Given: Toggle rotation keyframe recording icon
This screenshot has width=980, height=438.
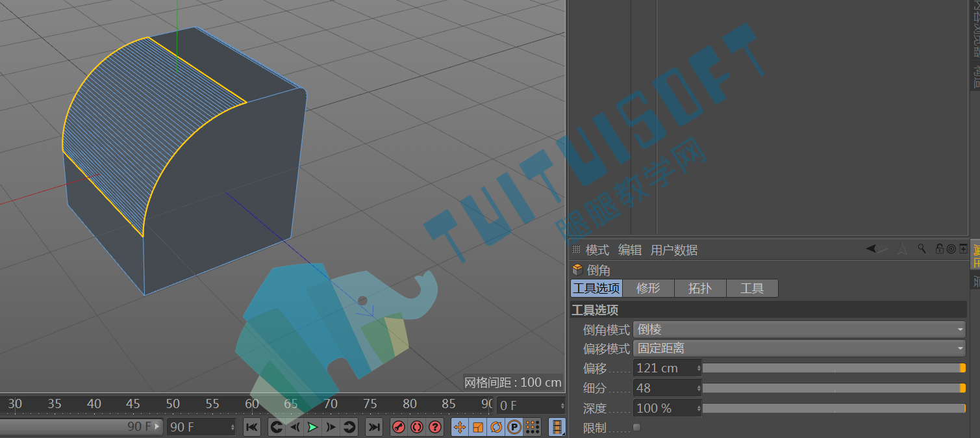Looking at the screenshot, I should [496, 427].
